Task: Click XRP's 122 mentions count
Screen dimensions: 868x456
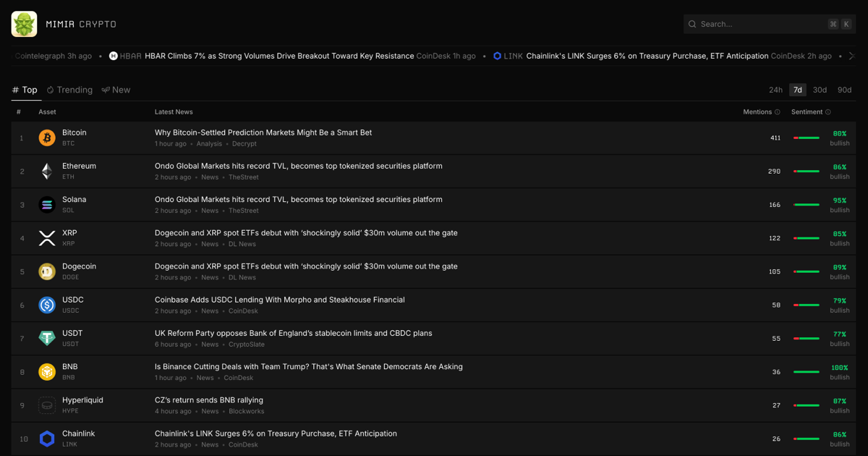Action: click(775, 238)
